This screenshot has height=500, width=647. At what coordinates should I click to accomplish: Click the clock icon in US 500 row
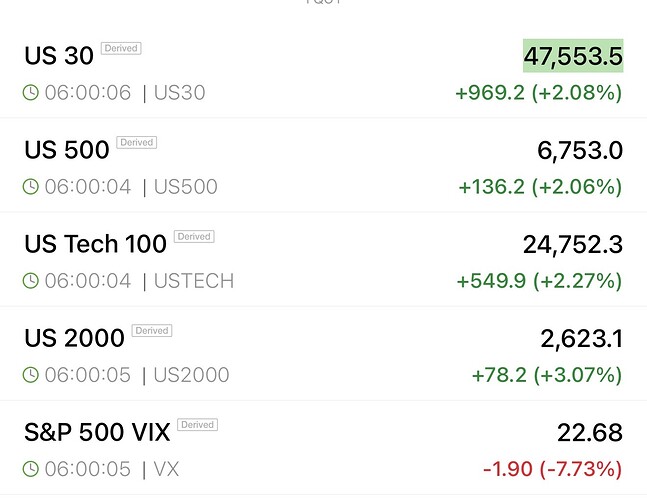click(31, 186)
